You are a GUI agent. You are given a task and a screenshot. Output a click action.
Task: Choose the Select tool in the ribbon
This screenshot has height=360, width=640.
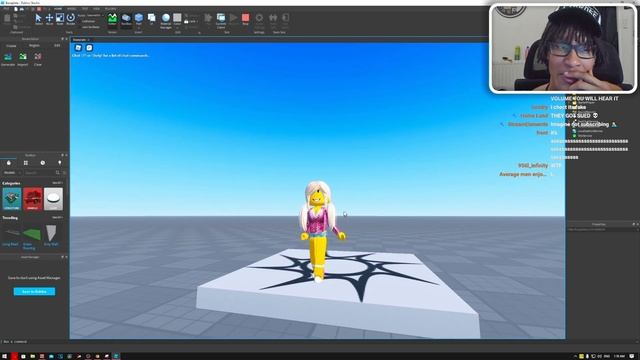click(x=38, y=19)
